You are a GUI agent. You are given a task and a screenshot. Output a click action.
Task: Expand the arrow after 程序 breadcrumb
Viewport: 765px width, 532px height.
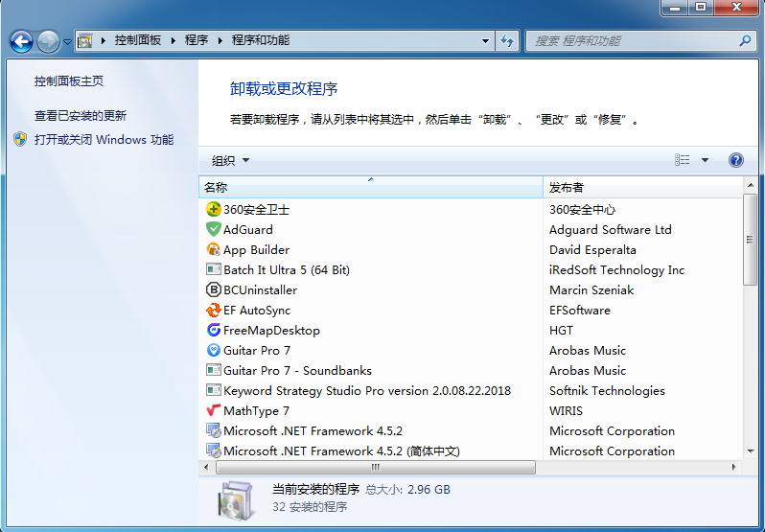coord(220,40)
